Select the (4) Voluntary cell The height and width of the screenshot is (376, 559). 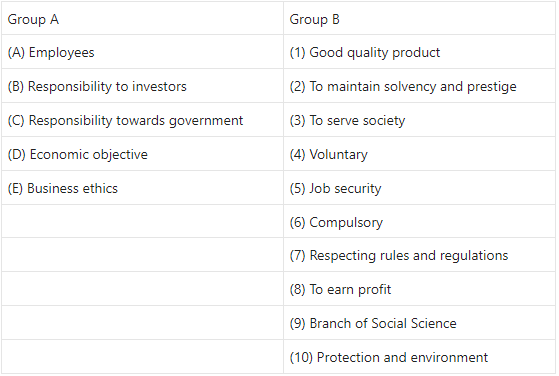tap(419, 154)
